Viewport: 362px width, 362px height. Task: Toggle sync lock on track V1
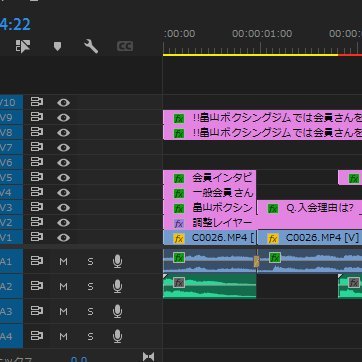37,237
